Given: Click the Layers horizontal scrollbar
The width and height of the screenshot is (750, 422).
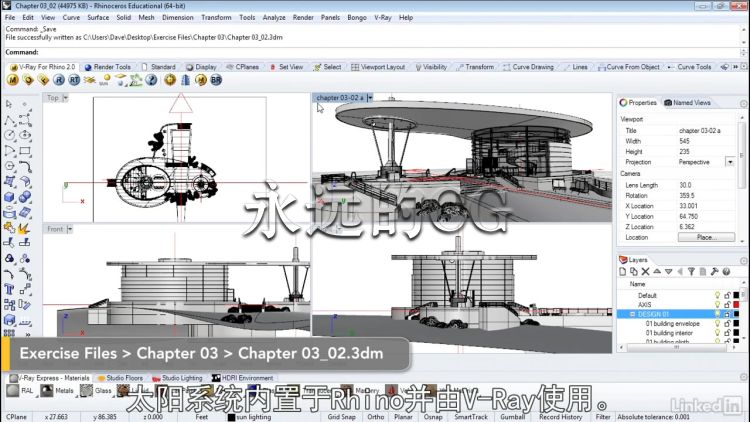Looking at the screenshot, I should [x=676, y=347].
